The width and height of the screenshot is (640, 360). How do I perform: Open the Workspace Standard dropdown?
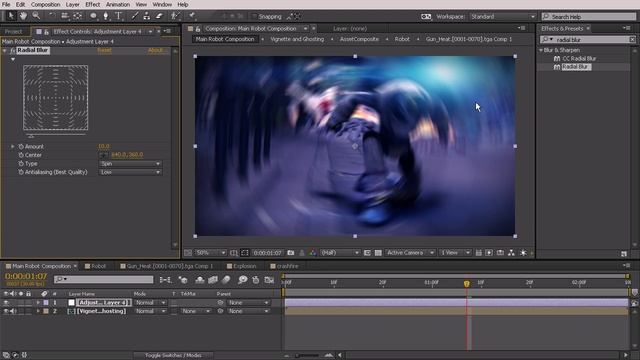[502, 16]
